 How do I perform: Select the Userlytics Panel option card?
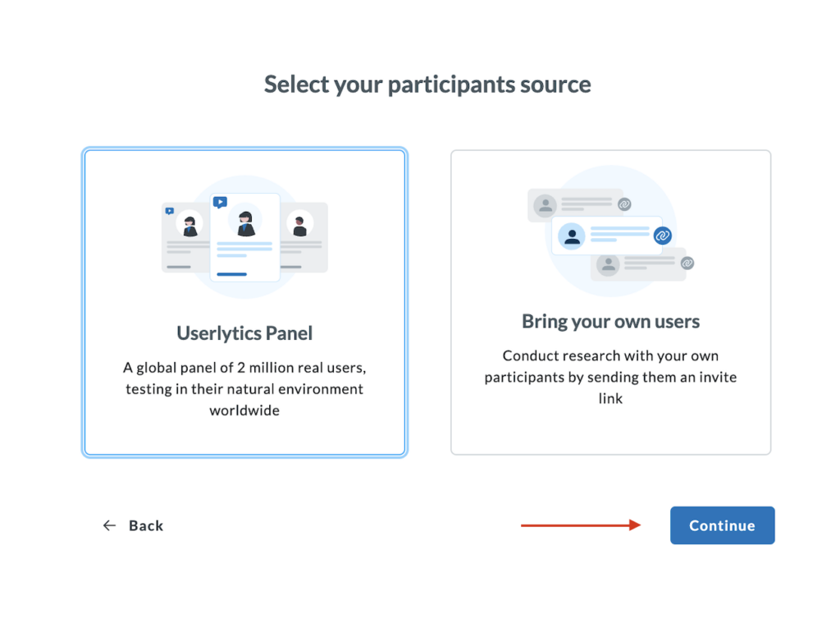[x=244, y=302]
